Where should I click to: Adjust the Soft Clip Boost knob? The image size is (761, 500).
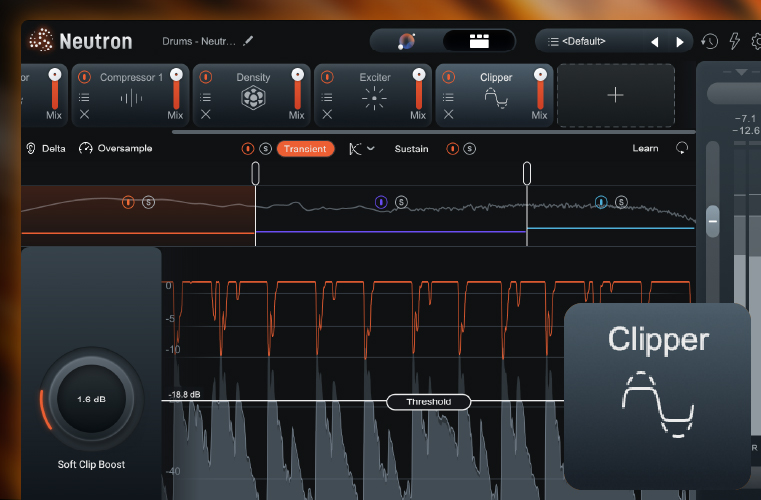coord(91,399)
